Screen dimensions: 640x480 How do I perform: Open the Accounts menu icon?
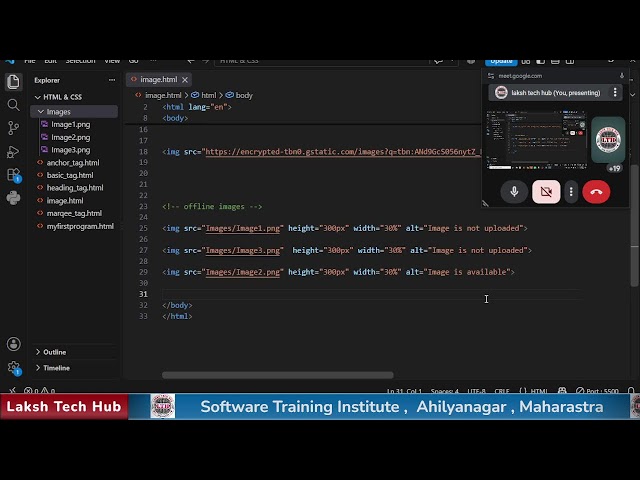[13, 344]
